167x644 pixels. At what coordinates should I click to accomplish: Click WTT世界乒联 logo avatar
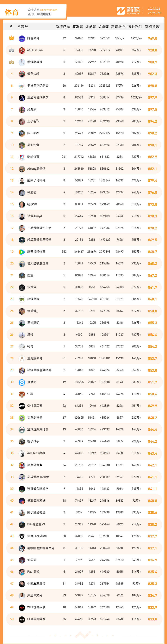pyautogui.click(x=22, y=607)
